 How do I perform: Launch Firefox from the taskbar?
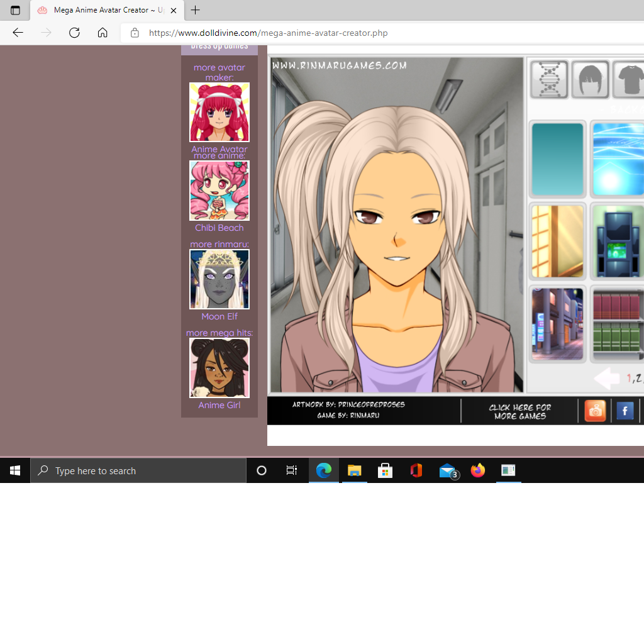[478, 470]
